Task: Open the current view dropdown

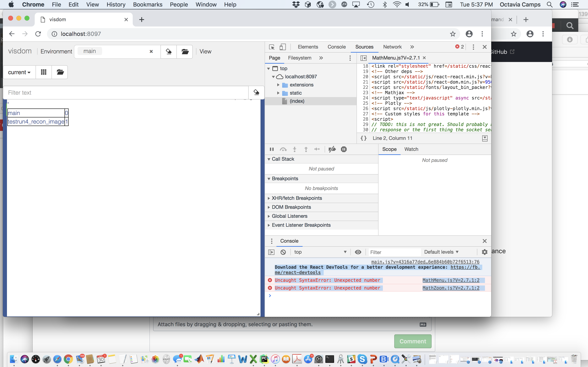Action: pos(19,72)
